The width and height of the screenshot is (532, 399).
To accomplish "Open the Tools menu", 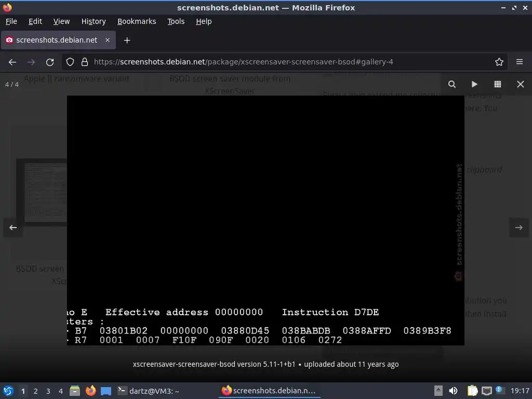I will (x=176, y=21).
